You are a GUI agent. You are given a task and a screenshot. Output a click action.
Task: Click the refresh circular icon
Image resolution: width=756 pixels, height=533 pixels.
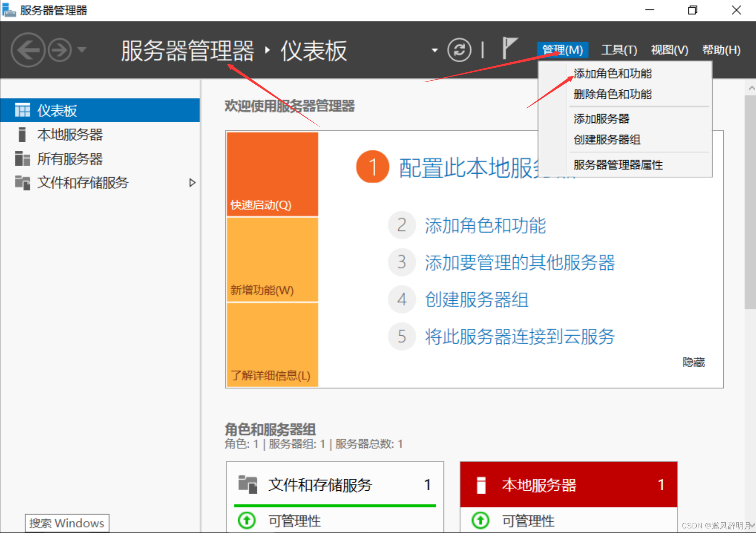click(459, 50)
